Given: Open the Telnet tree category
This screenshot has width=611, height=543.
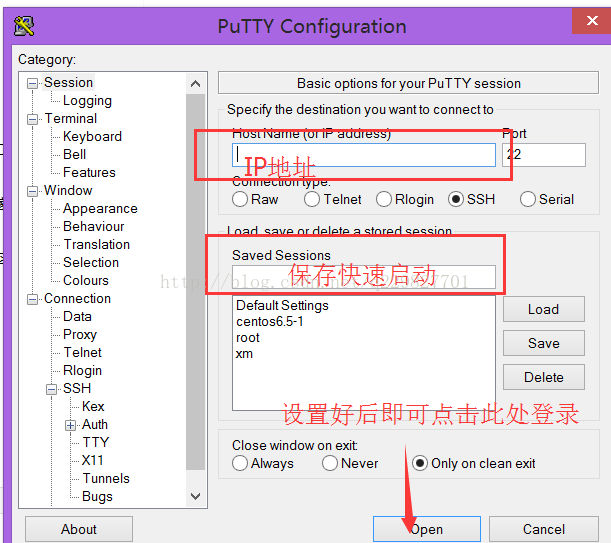Looking at the screenshot, I should pyautogui.click(x=83, y=352).
